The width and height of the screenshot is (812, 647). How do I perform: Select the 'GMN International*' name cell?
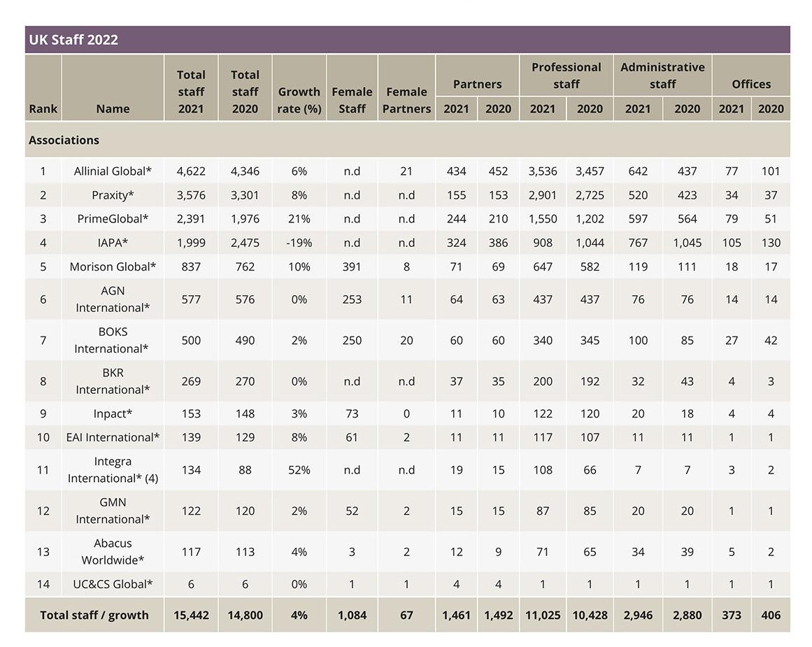pos(113,510)
